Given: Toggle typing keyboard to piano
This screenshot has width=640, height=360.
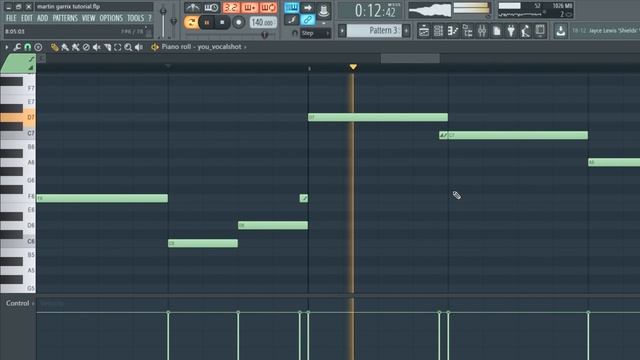Looking at the screenshot, I should point(291,8).
